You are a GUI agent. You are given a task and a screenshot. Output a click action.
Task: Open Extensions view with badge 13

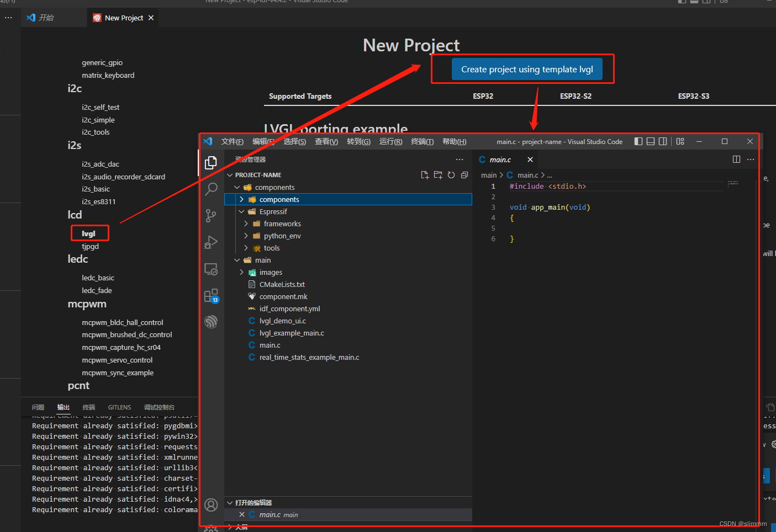(x=211, y=296)
